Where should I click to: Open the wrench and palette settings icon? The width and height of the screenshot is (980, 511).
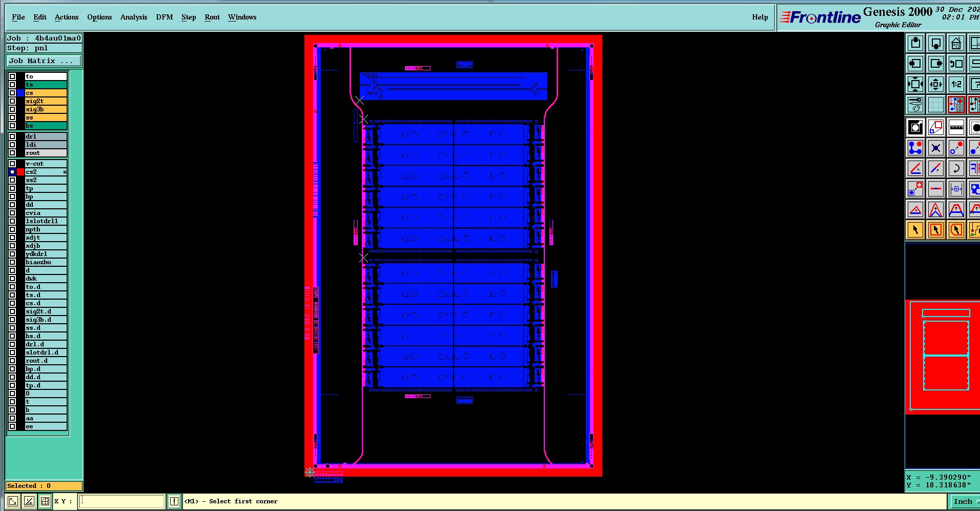(915, 105)
